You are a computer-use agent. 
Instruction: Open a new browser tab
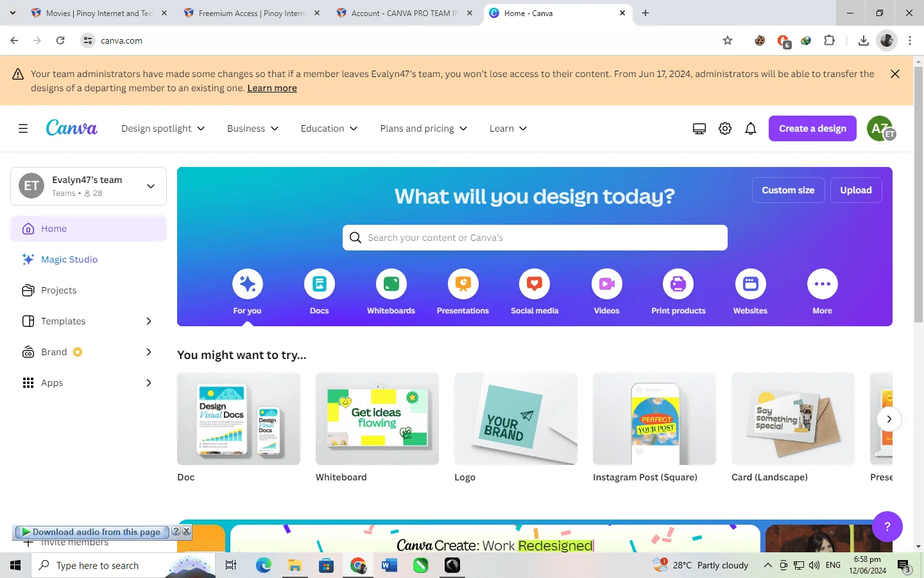click(x=646, y=13)
